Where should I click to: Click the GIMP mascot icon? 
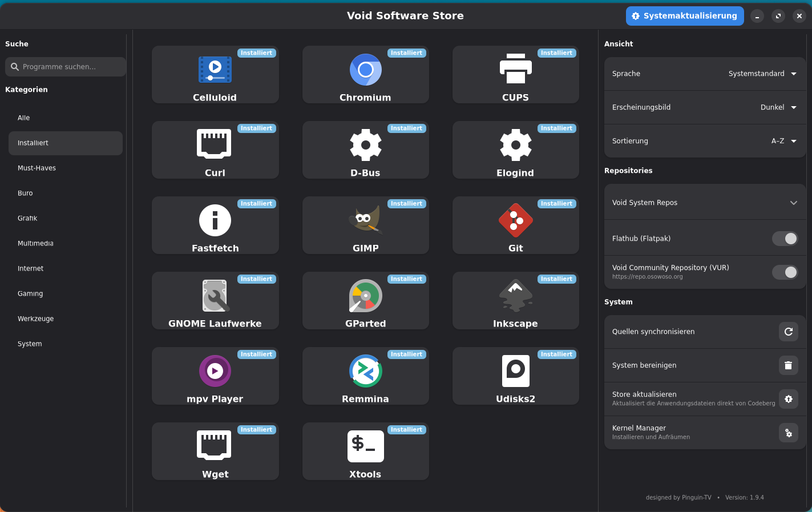(365, 220)
